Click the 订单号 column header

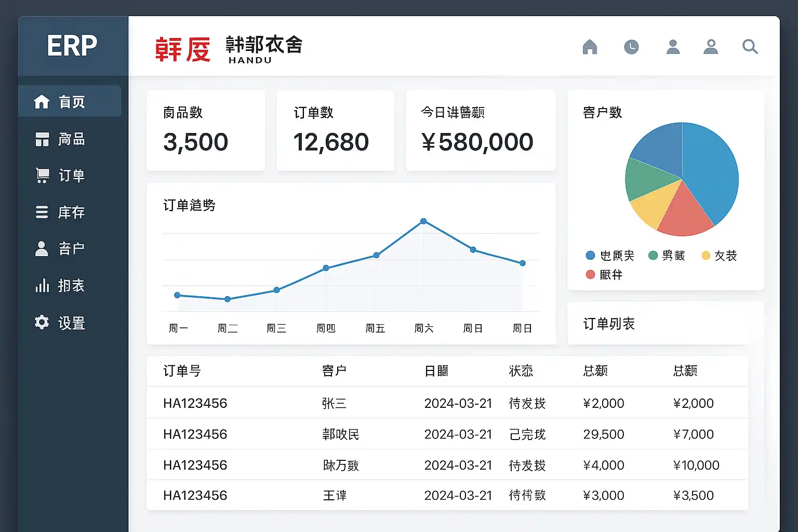tap(182, 371)
